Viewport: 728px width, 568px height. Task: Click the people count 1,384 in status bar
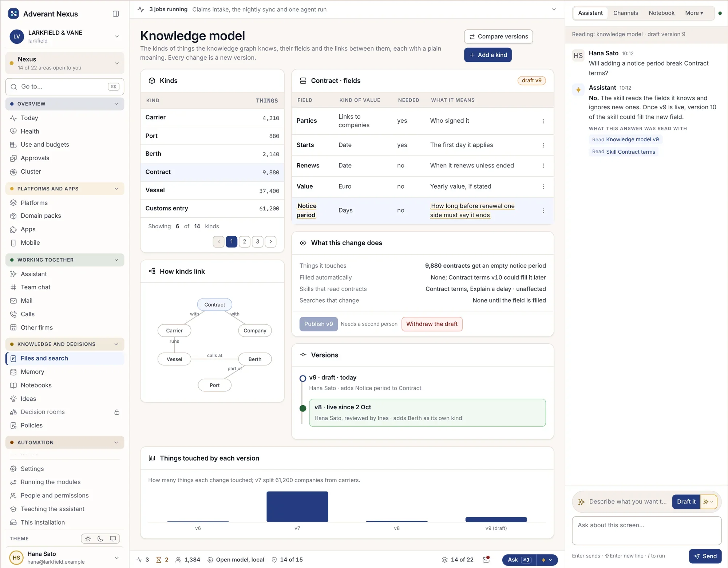[188, 560]
